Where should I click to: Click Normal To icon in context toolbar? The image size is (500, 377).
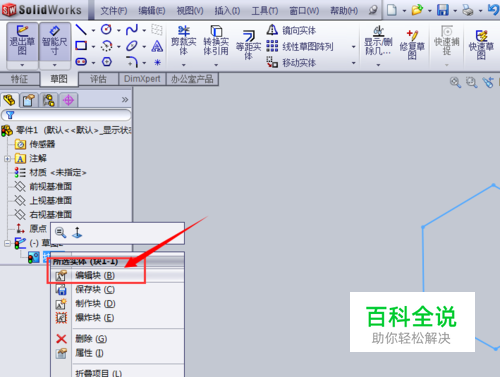tap(77, 232)
